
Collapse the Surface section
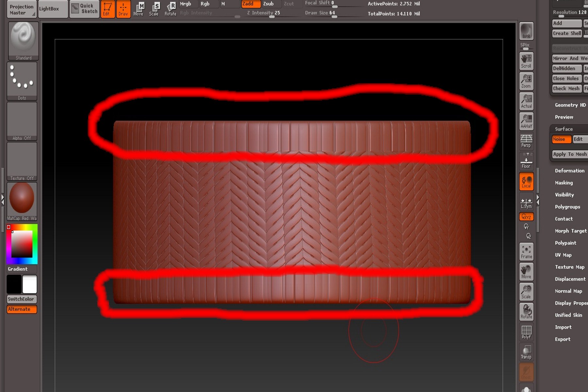[564, 129]
